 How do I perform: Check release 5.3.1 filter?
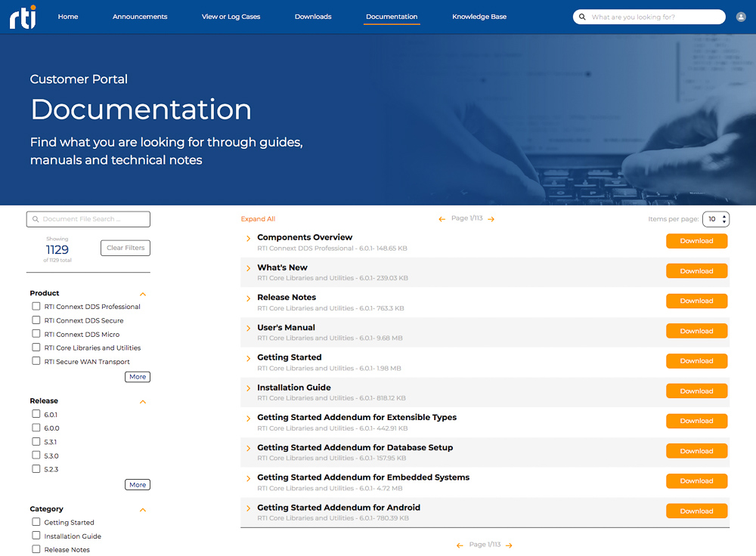click(x=36, y=441)
